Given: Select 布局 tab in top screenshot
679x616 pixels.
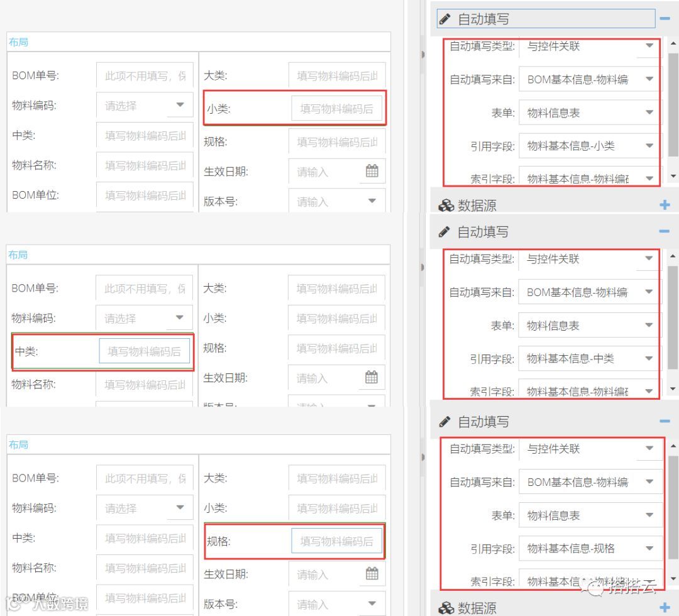Looking at the screenshot, I should coord(18,42).
